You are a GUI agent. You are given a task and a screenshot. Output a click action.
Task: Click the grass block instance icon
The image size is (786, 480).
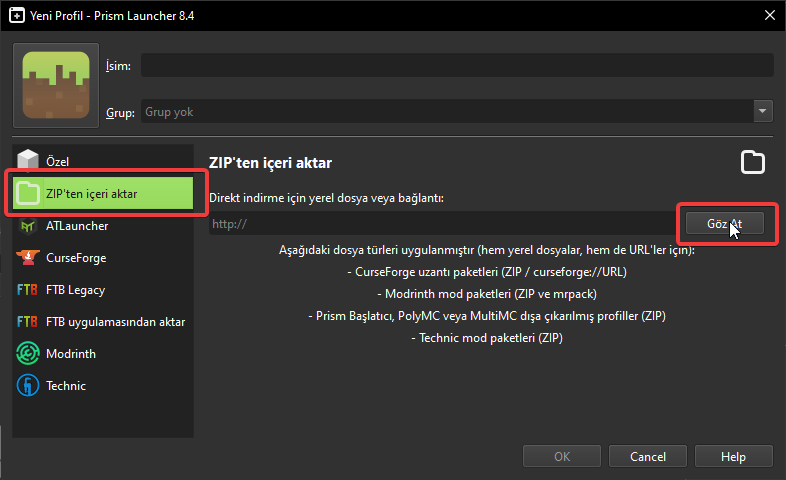[x=56, y=85]
